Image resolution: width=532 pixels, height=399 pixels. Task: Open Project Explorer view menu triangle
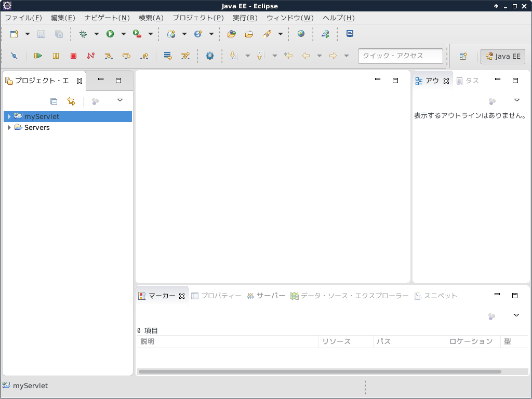120,100
